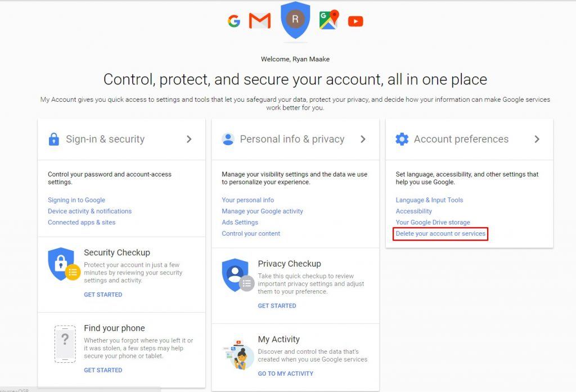
Task: Click the My Activity illustration
Action: click(238, 355)
